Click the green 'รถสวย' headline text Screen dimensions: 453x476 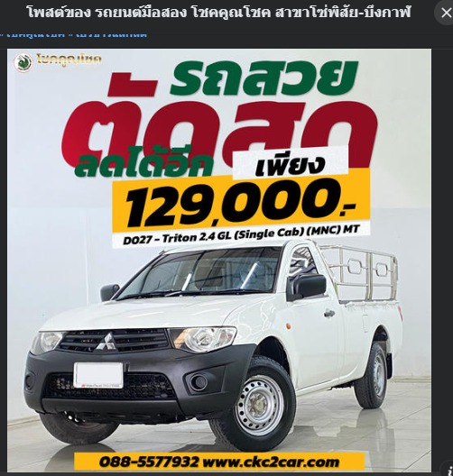[x=264, y=77]
